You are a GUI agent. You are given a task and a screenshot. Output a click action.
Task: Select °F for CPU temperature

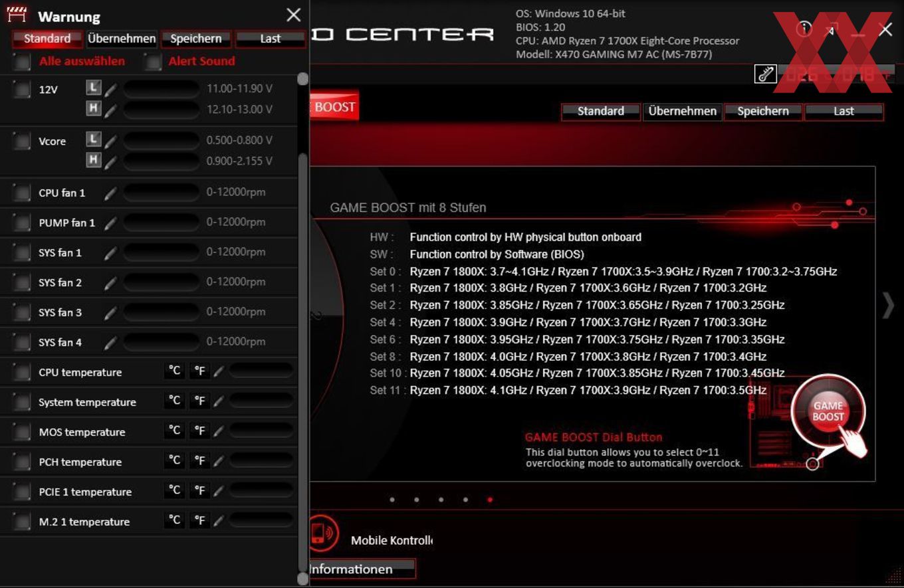click(199, 371)
